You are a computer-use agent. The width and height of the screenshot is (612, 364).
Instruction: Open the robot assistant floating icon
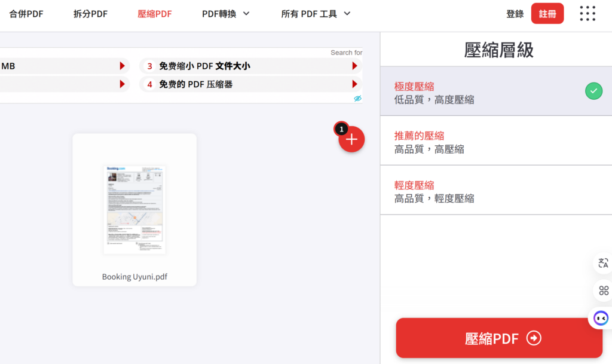tap(601, 318)
